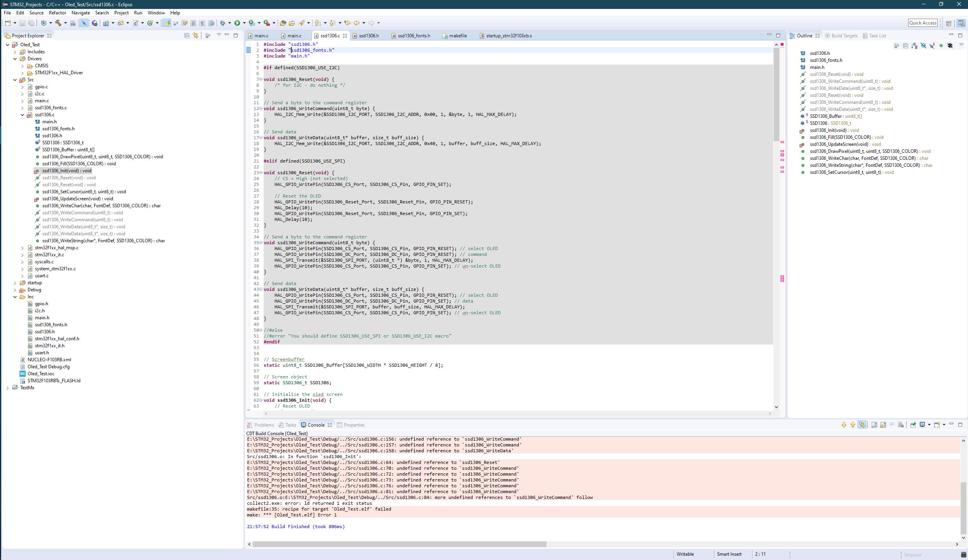The image size is (968, 560).
Task: Click the green Run button icon
Action: point(237,23)
